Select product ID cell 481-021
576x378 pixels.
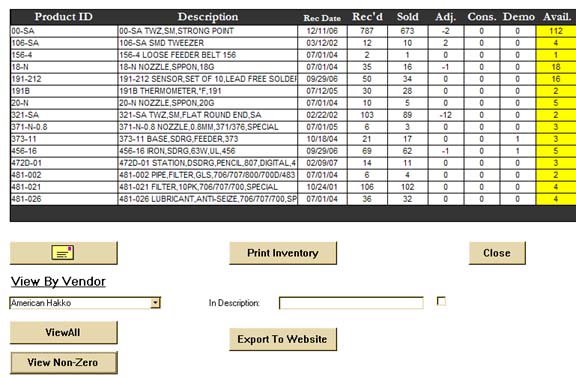pyautogui.click(x=64, y=187)
